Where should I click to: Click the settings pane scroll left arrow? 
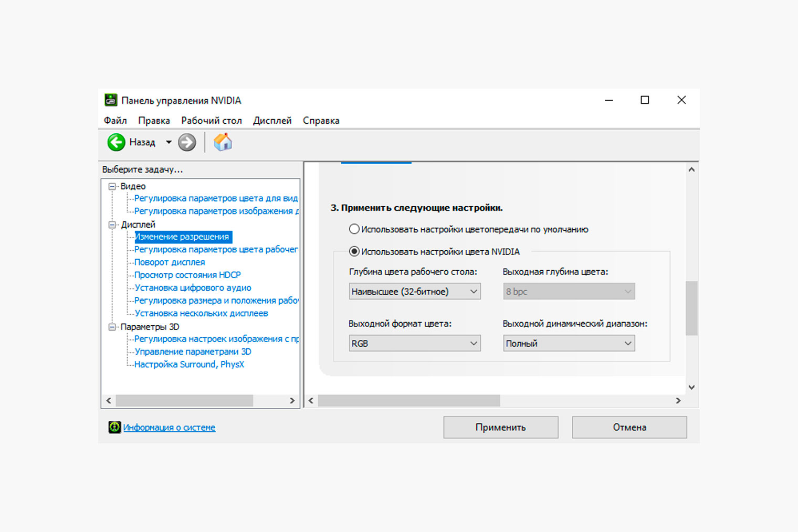311,400
